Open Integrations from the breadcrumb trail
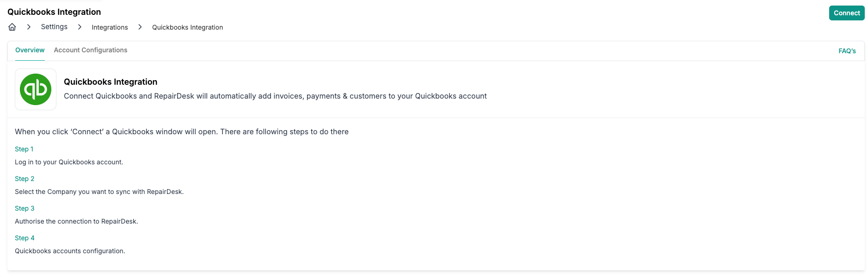Screen dimensions: 868x275 [x=110, y=27]
